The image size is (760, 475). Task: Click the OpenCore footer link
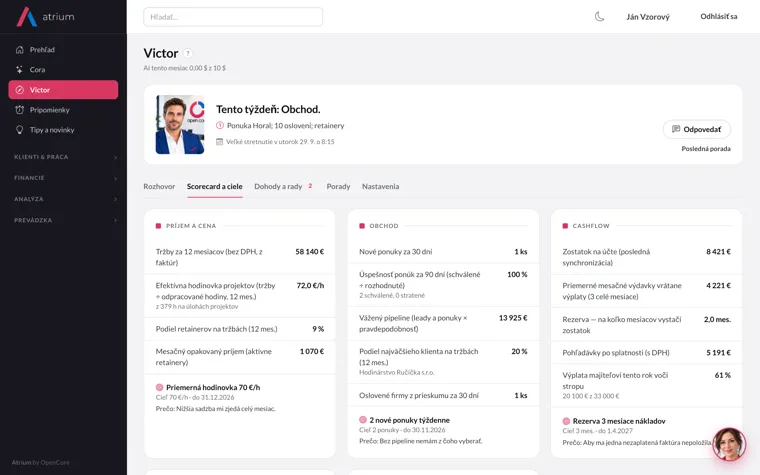[55, 462]
